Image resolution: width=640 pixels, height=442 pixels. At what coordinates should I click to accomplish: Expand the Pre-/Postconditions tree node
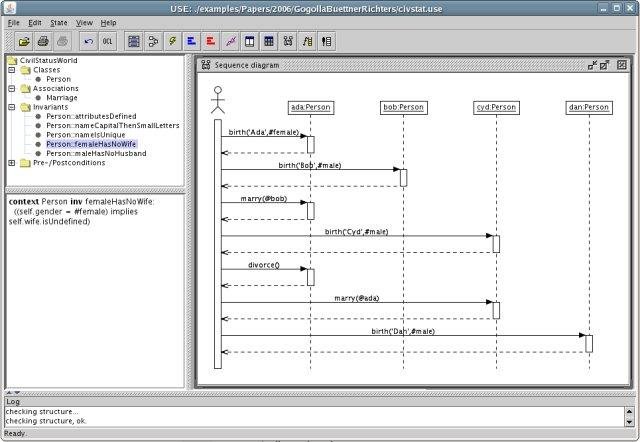tap(12, 162)
